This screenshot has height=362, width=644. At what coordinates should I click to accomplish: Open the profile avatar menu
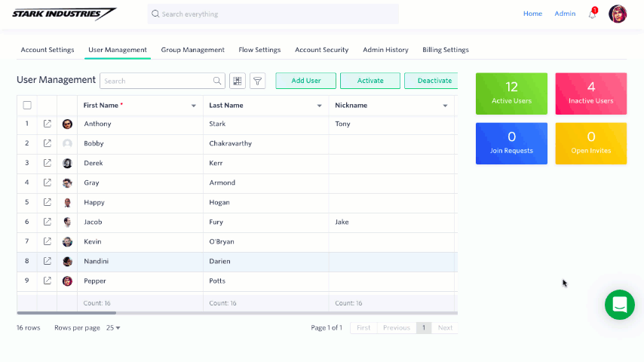[x=618, y=14]
